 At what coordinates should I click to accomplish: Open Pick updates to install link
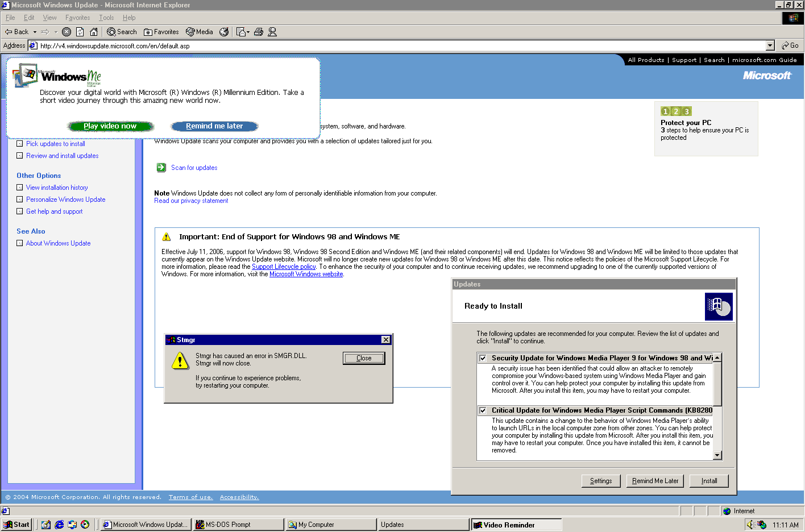click(56, 144)
